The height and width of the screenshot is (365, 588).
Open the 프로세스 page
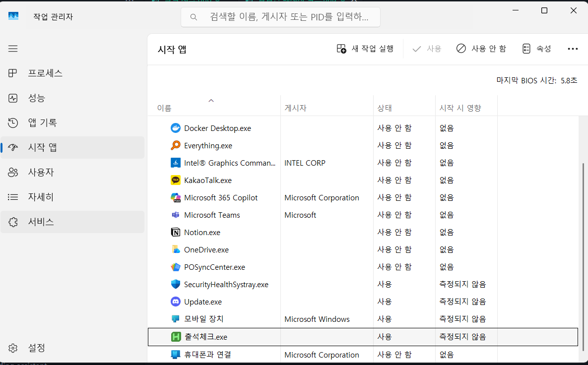(x=72, y=73)
